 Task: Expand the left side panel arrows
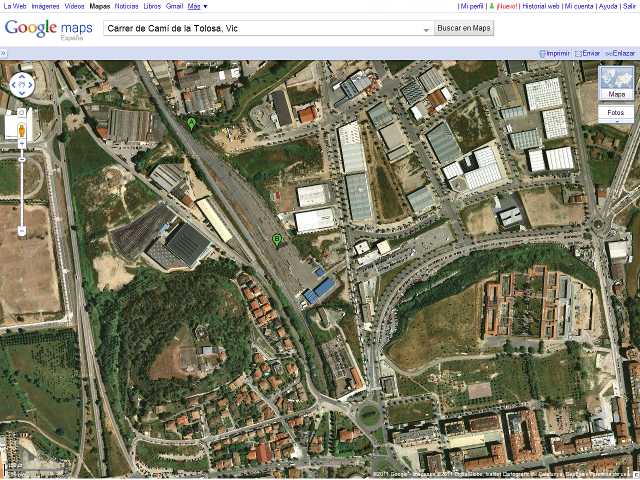tap(4, 52)
